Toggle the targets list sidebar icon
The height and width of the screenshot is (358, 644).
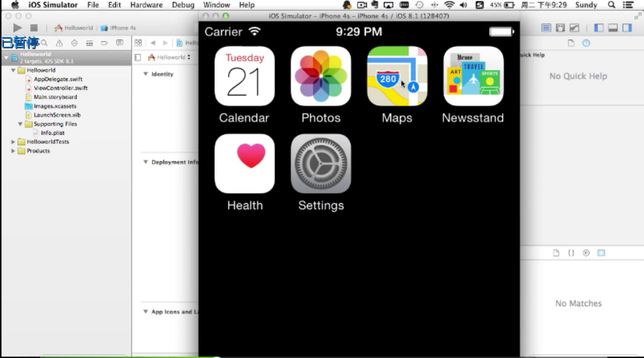(x=138, y=58)
